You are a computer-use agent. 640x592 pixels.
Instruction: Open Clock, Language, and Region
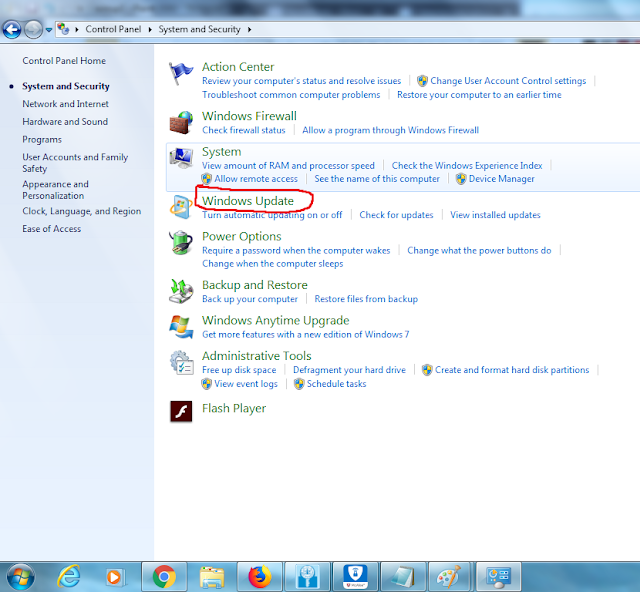tap(82, 211)
